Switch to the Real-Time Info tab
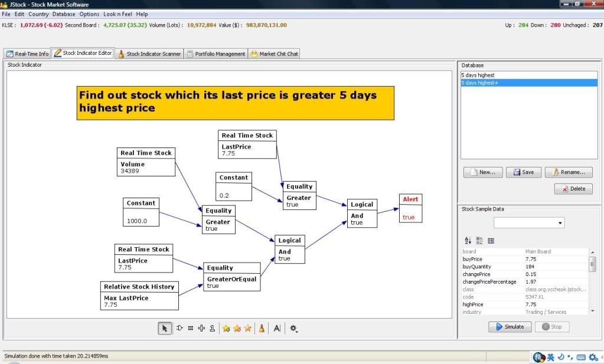Image resolution: width=604 pixels, height=364 pixels. [27, 54]
